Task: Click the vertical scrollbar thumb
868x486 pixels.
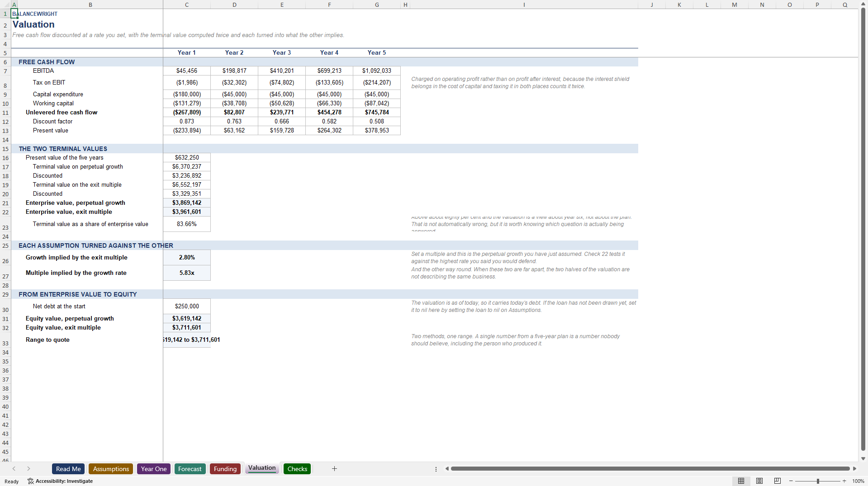Action: [863, 230]
